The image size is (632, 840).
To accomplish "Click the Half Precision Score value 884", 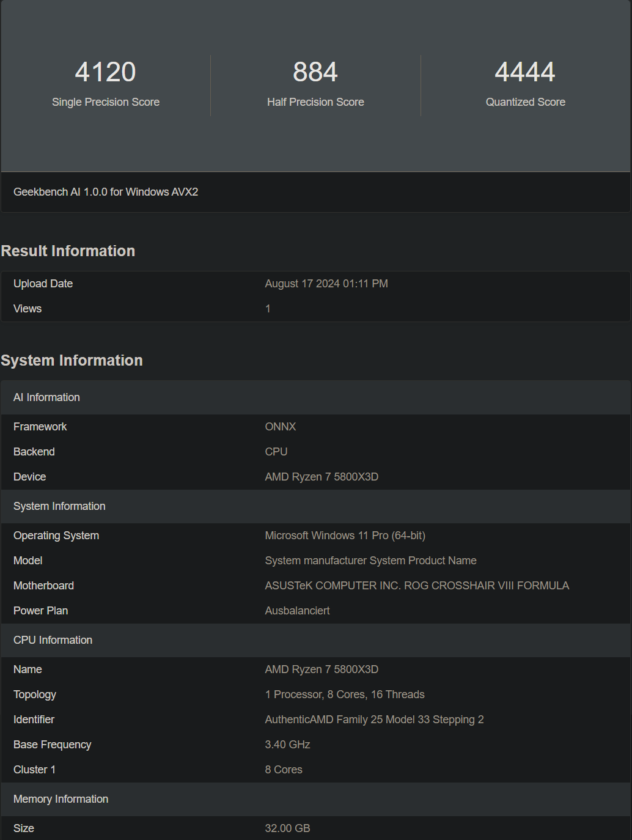I will [315, 72].
